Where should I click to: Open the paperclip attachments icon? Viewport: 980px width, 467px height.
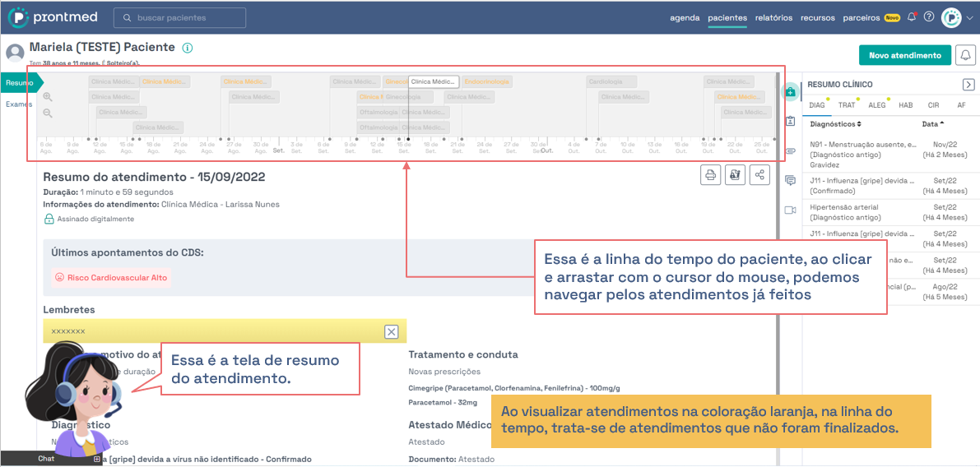coord(791,150)
